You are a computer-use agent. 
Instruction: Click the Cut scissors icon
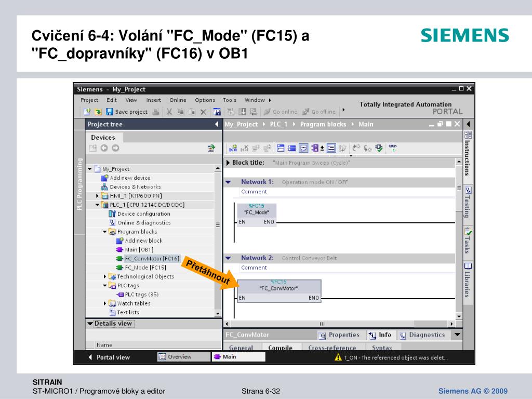click(x=169, y=112)
